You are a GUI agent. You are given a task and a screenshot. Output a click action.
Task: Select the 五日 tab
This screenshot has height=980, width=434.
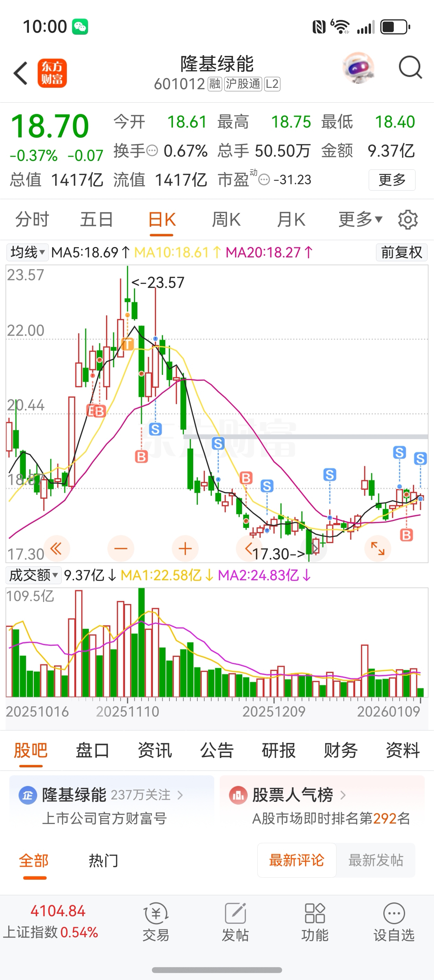pos(96,220)
